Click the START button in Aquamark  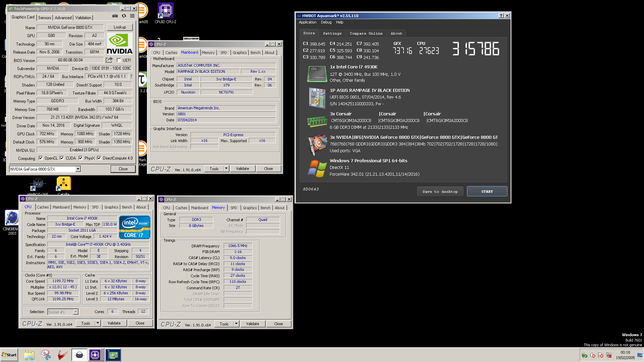coord(487,191)
